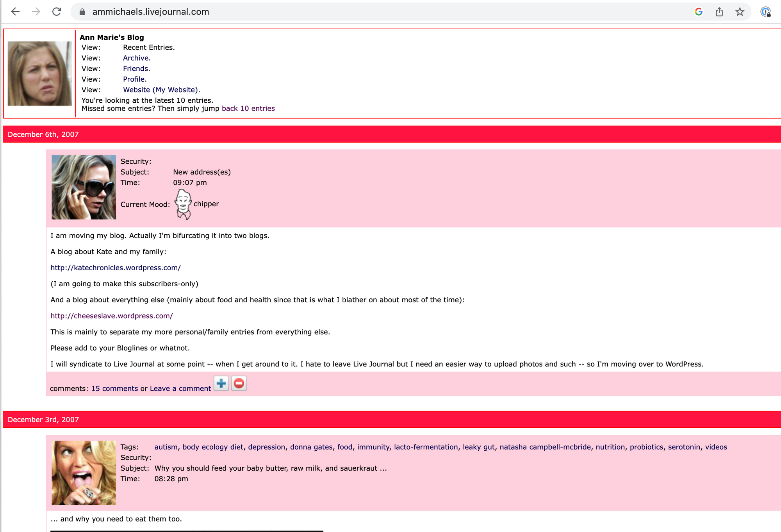Image resolution: width=781 pixels, height=532 pixels.
Task: Click the Google icon in address bar
Action: 699,12
